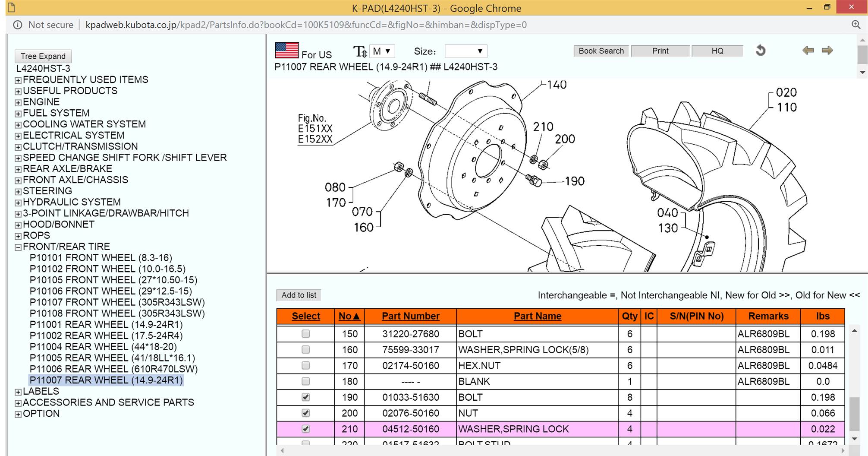Sort by the Part Name column header
Image resolution: width=868 pixels, height=456 pixels.
click(x=537, y=316)
